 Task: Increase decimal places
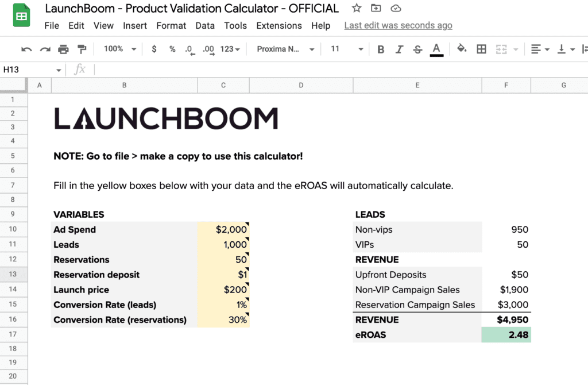click(x=208, y=49)
